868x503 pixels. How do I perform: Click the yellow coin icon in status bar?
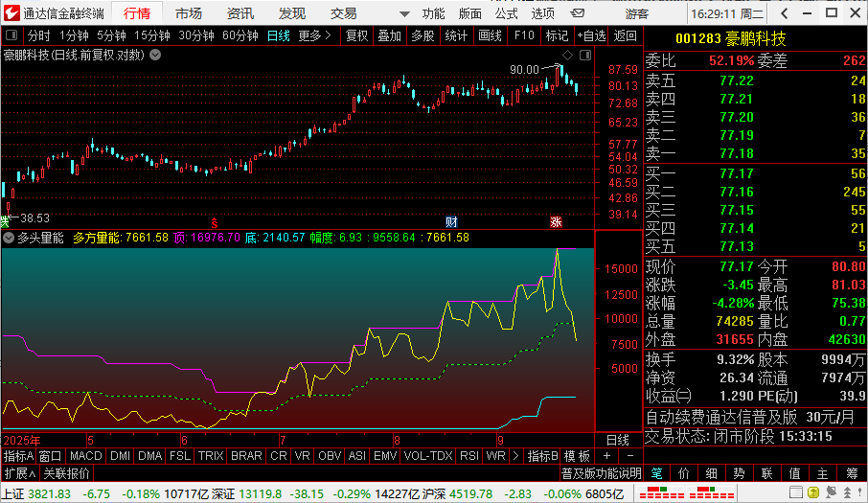coord(813,492)
